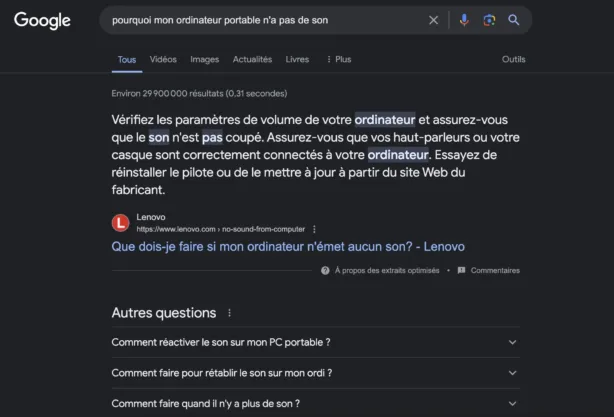Open the Plus more tabs dropdown
The width and height of the screenshot is (614, 417).
[x=339, y=59]
